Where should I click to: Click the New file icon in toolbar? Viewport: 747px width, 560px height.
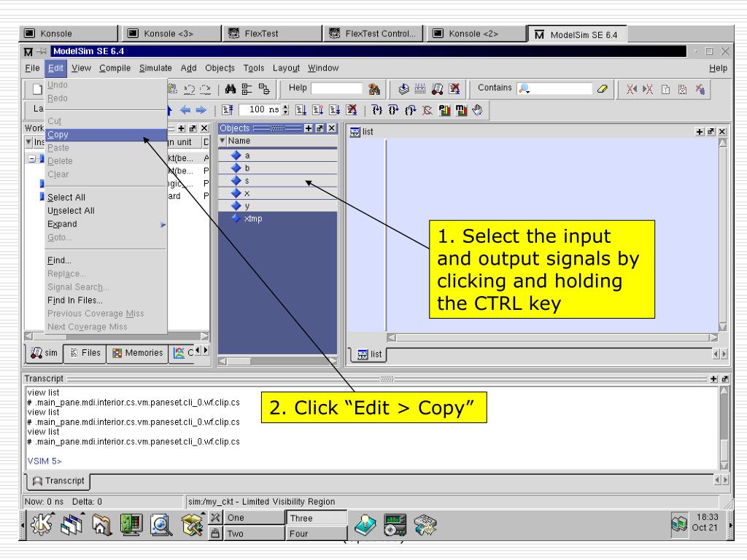37,89
